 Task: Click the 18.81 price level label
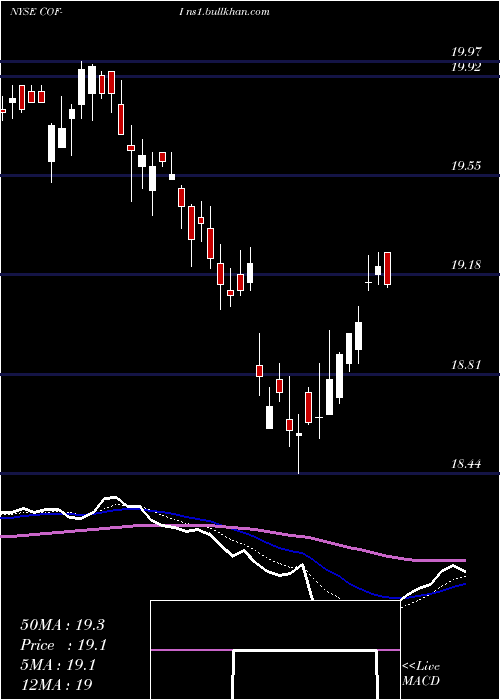pyautogui.click(x=466, y=365)
